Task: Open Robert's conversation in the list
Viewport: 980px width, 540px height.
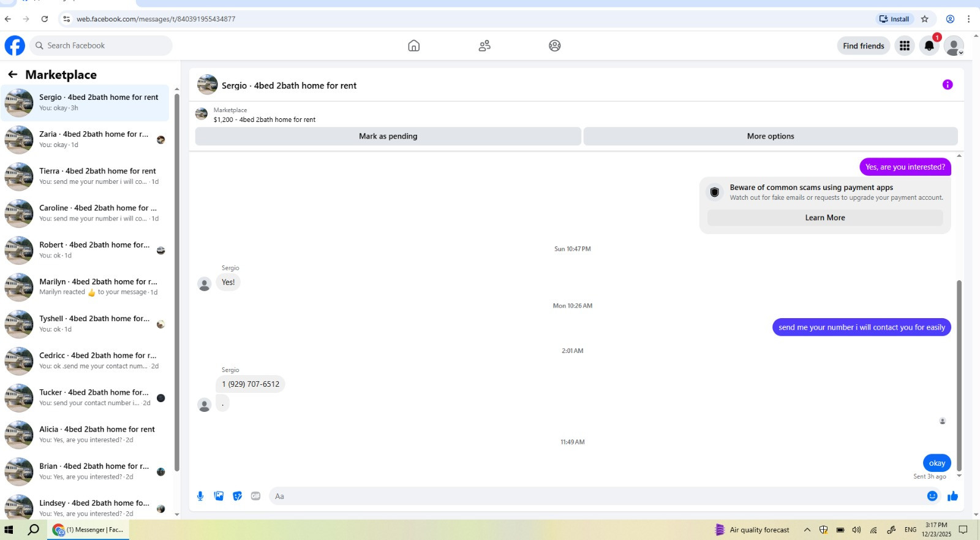Action: 85,249
